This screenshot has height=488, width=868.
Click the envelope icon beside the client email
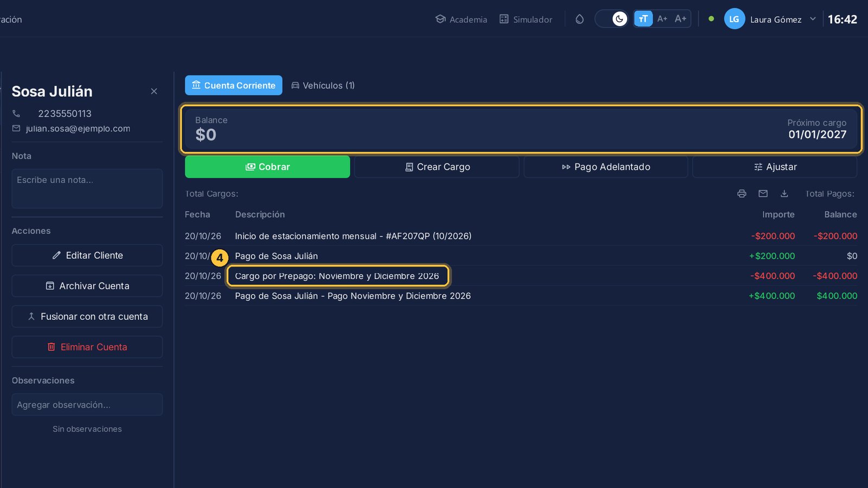pos(16,129)
